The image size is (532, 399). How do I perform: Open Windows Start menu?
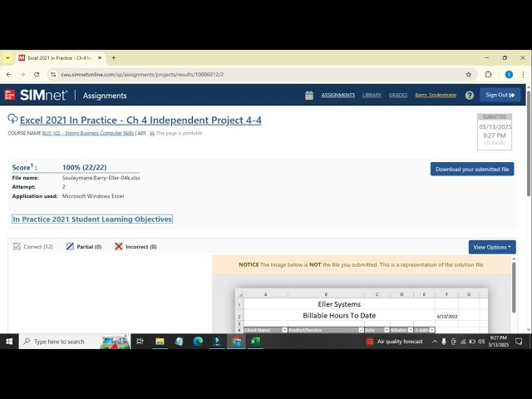coord(9,342)
